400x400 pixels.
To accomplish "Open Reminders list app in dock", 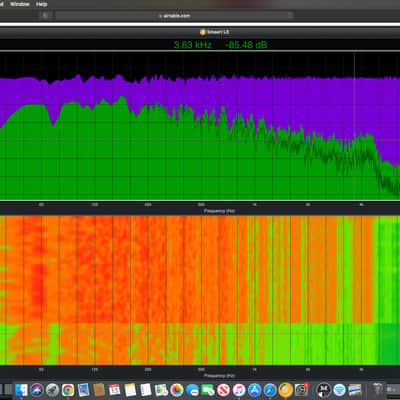I will click(x=146, y=390).
